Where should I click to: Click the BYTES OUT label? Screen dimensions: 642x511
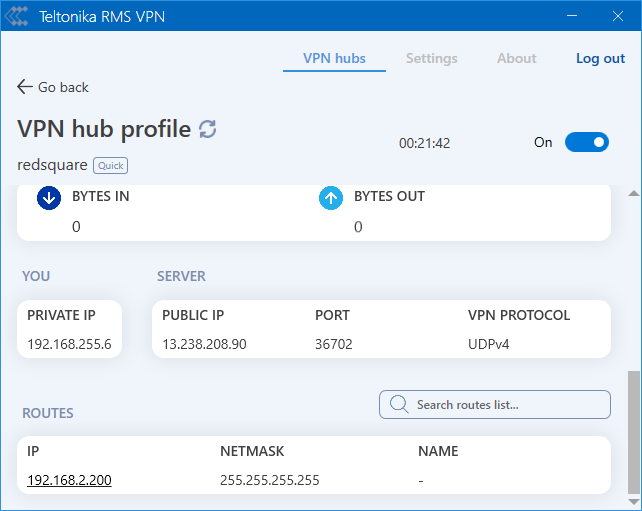point(389,197)
